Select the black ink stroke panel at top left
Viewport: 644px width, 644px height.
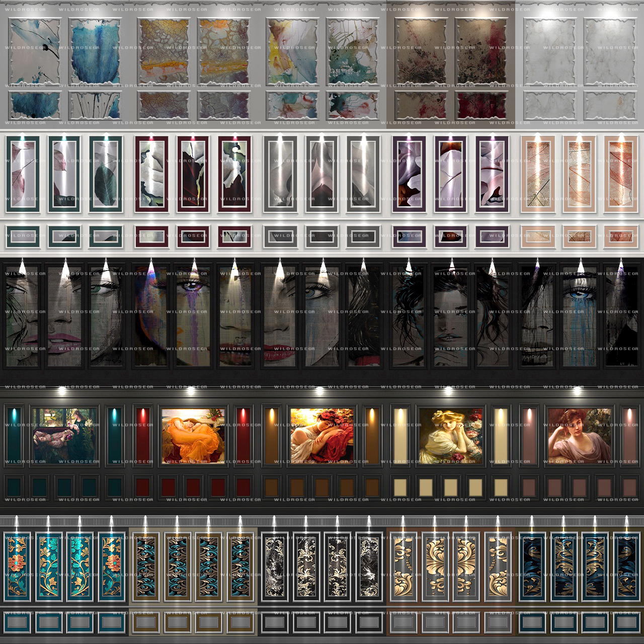click(x=35, y=51)
